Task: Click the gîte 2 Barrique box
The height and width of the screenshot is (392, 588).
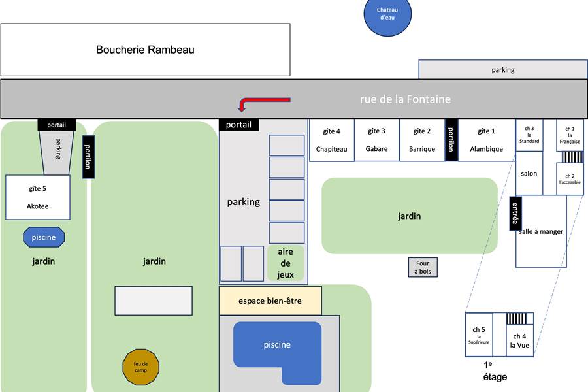Action: pyautogui.click(x=422, y=140)
